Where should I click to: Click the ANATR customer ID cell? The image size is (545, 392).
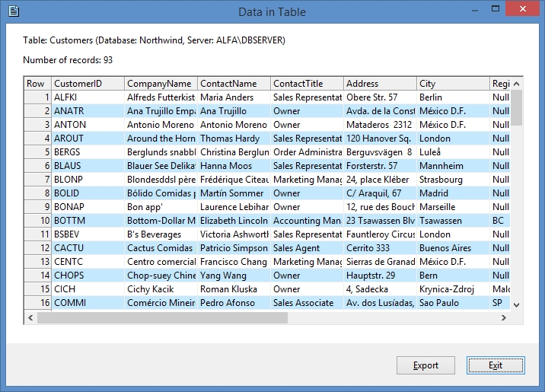pyautogui.click(x=88, y=111)
